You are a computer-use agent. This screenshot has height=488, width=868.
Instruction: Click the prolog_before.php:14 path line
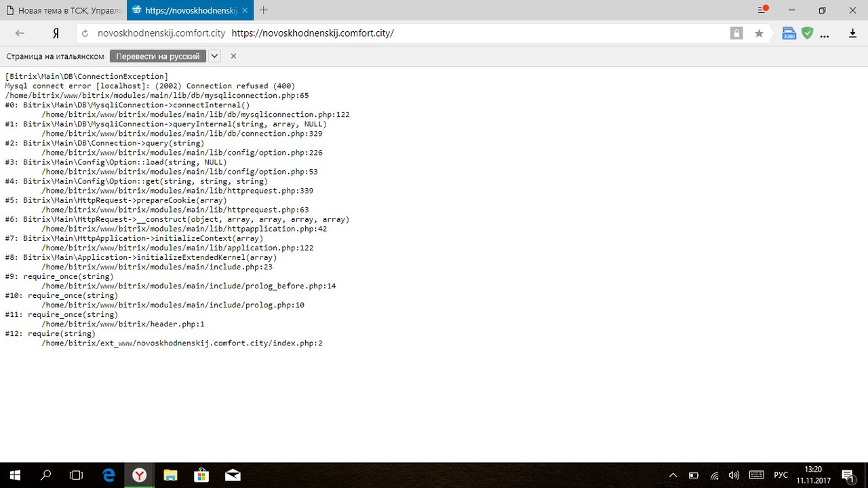[189, 286]
